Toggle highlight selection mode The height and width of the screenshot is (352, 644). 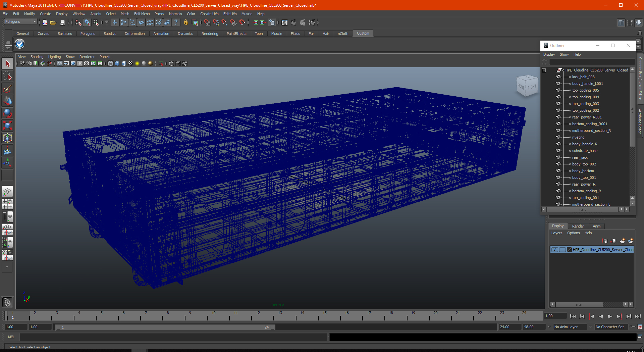point(195,22)
